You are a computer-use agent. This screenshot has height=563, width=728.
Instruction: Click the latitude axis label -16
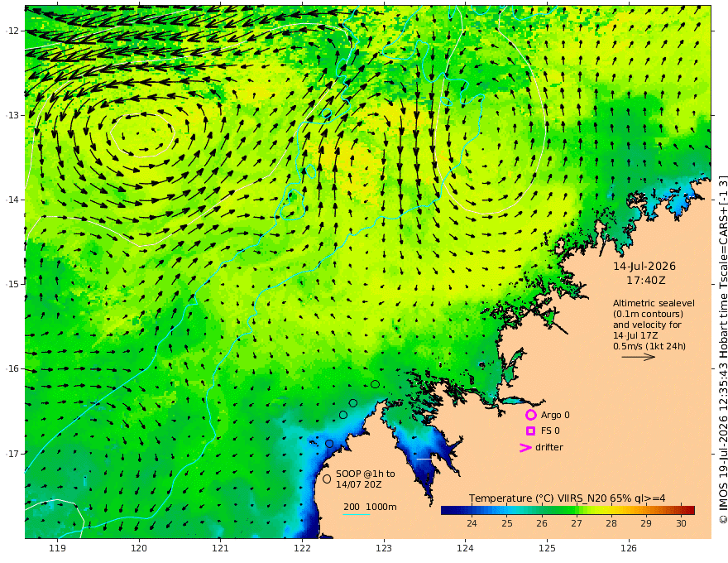click(x=12, y=368)
